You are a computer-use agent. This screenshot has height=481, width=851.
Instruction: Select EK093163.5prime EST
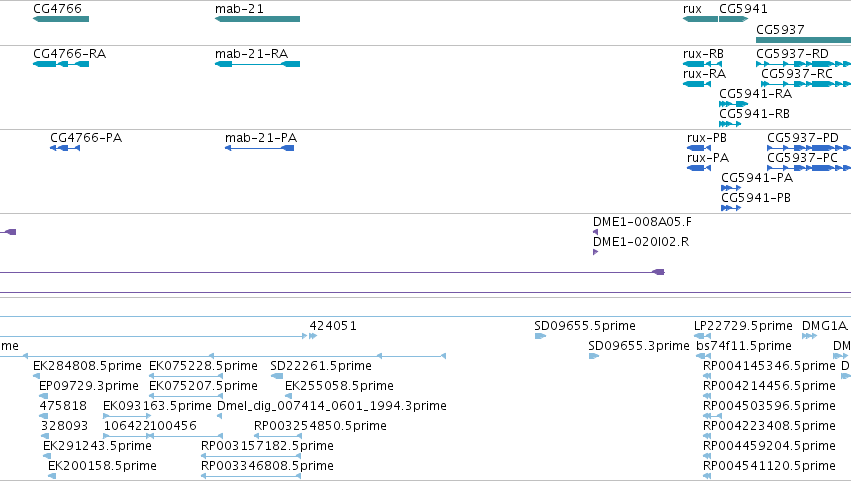tap(126, 416)
